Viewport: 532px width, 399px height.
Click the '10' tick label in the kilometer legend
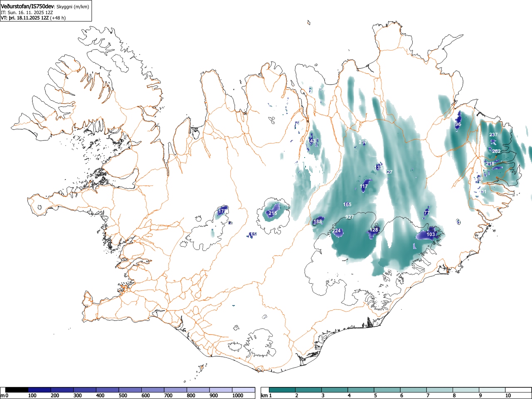point(508,396)
